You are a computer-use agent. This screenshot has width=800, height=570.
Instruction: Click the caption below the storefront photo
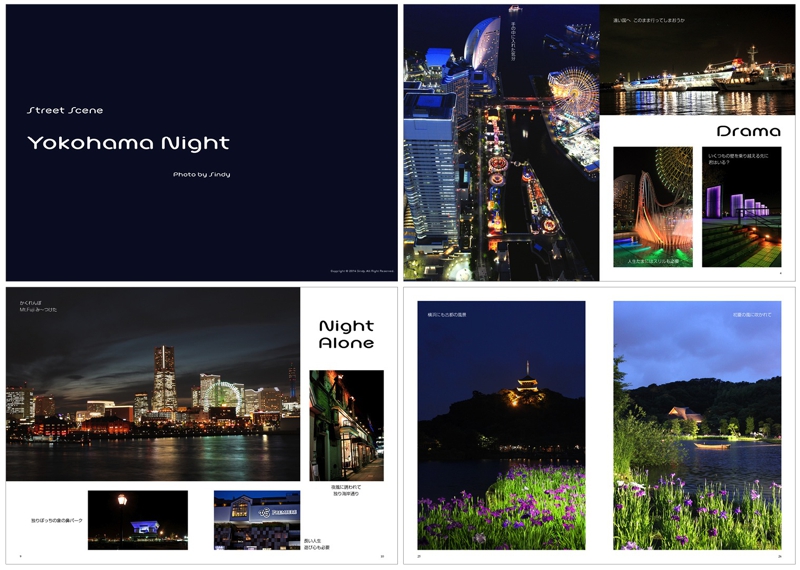pyautogui.click(x=346, y=490)
